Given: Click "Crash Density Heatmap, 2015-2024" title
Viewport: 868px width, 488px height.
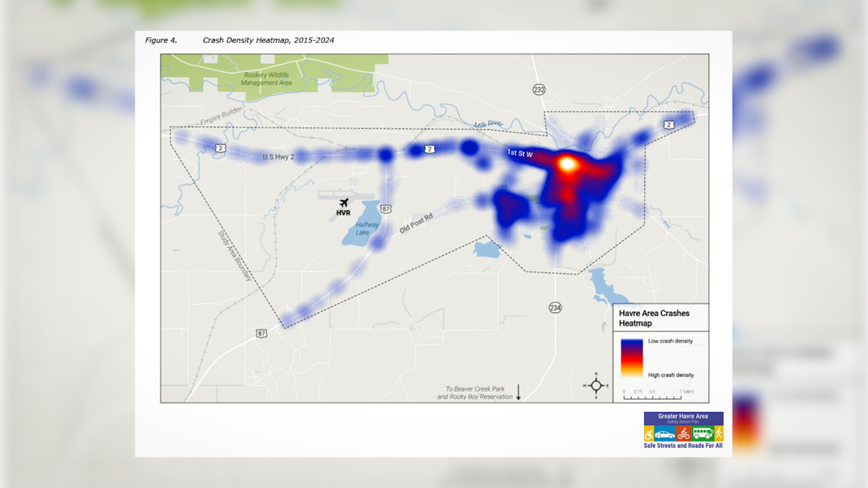Looking at the screenshot, I should point(269,41).
